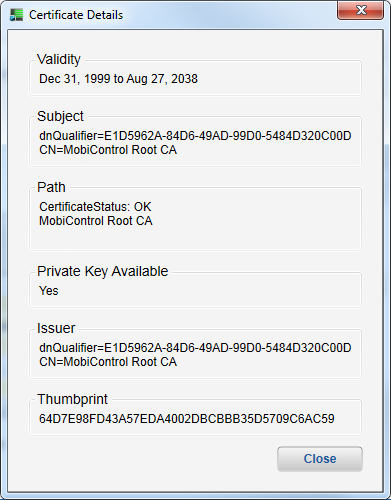Click the Issuer dnQualifier line

(x=195, y=348)
